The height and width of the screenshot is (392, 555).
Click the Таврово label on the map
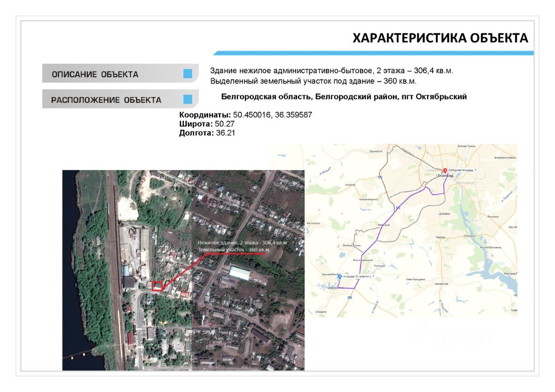[x=441, y=237]
